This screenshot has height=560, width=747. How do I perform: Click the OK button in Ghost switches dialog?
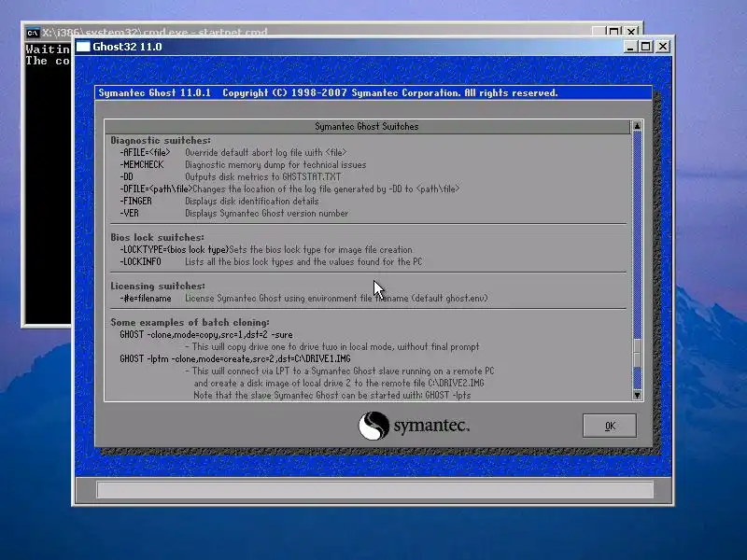click(610, 426)
